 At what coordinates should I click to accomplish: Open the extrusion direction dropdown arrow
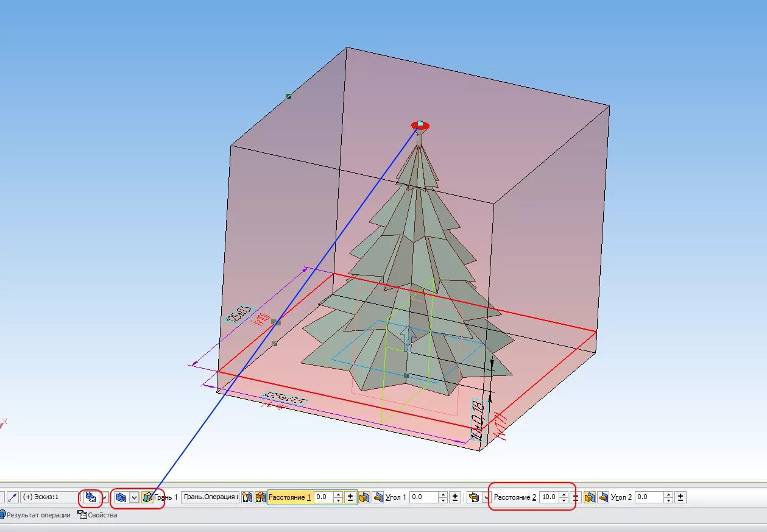click(x=105, y=497)
